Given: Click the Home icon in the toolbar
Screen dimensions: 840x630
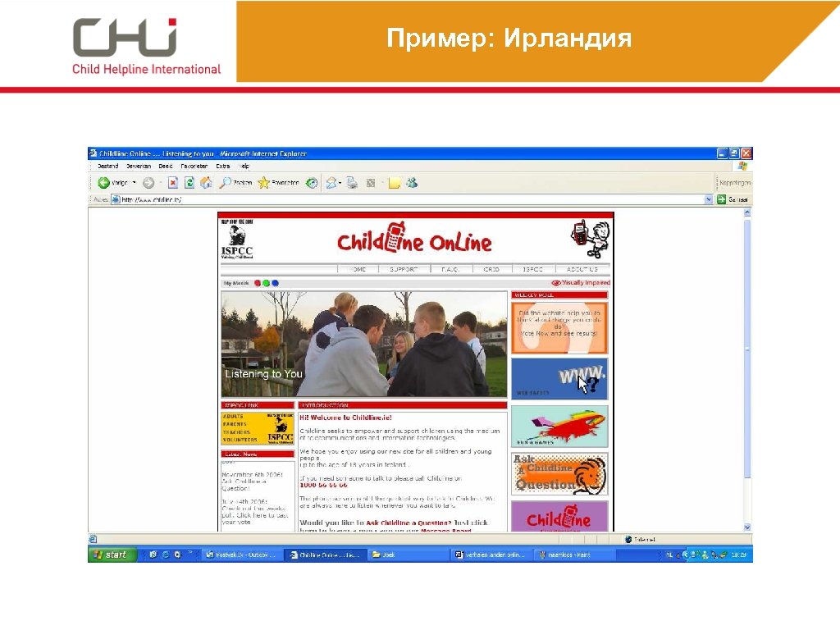Looking at the screenshot, I should tap(207, 183).
